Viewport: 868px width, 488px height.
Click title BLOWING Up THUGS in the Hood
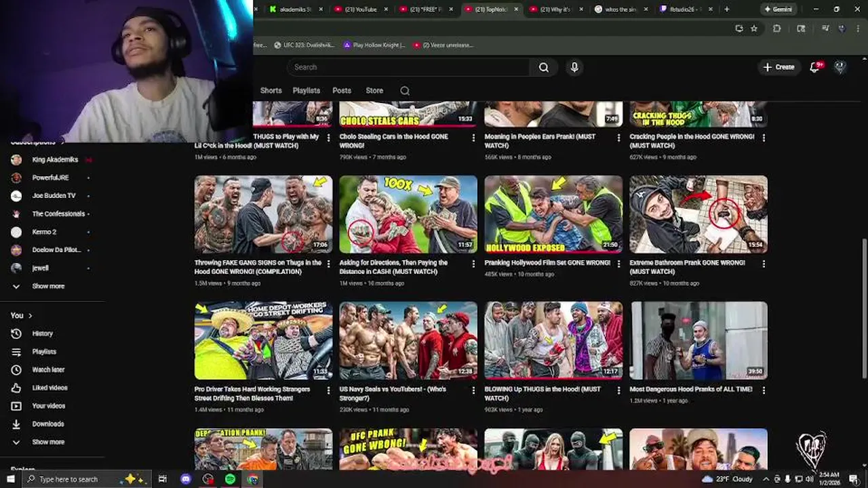click(542, 394)
